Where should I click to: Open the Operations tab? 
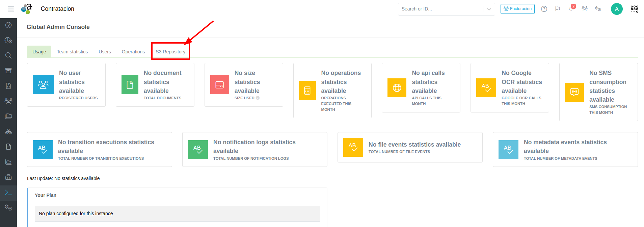[x=133, y=52]
